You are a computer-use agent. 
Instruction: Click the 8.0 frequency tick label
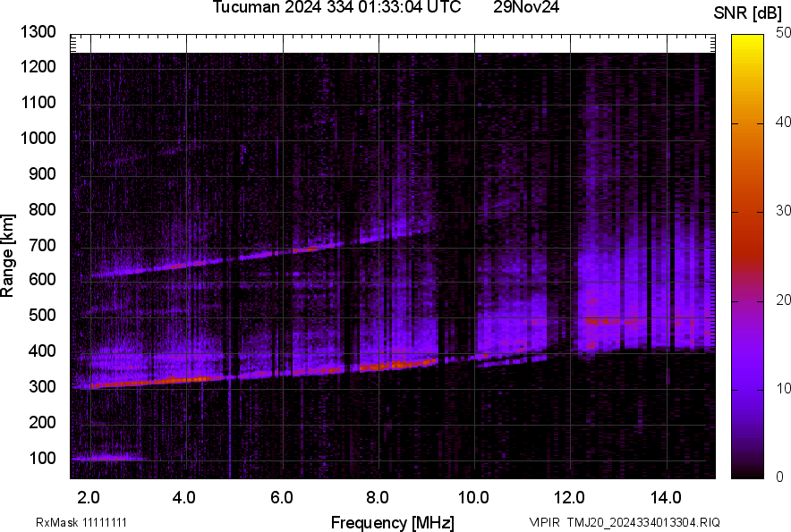pos(377,496)
